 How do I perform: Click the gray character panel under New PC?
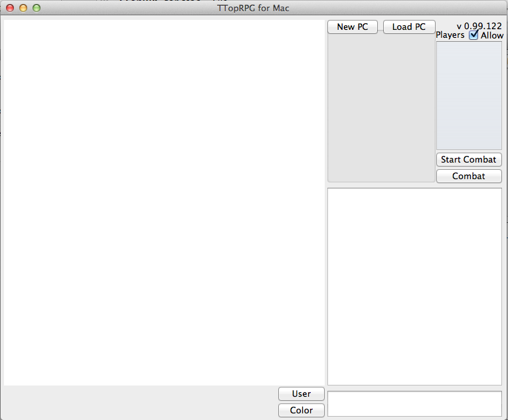(x=381, y=109)
